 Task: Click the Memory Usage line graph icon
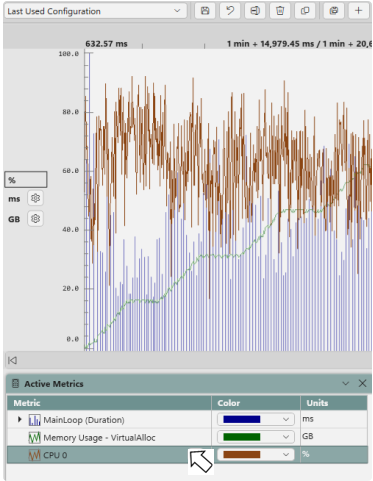(34, 438)
